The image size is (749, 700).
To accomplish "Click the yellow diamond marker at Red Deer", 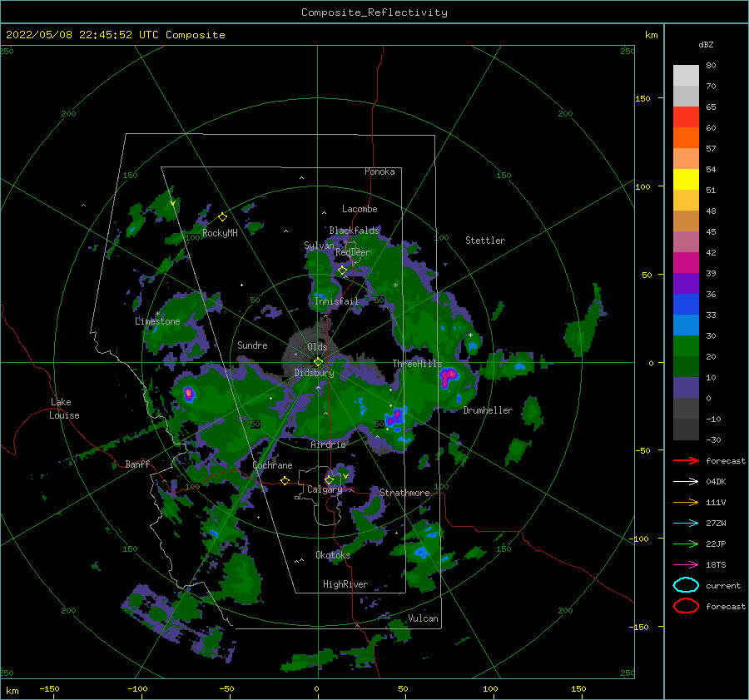I will [x=342, y=271].
